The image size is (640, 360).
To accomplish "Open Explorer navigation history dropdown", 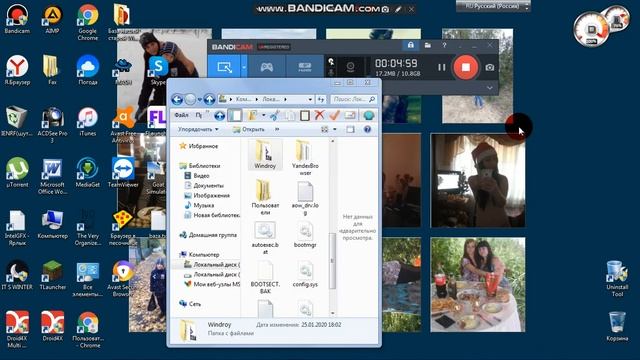I will pos(200,99).
